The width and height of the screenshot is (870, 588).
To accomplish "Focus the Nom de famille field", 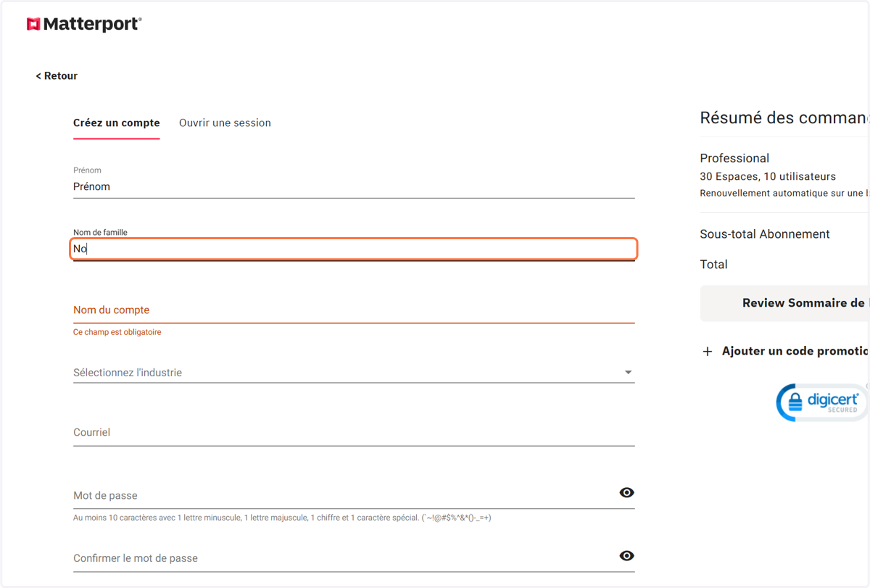I will (354, 249).
